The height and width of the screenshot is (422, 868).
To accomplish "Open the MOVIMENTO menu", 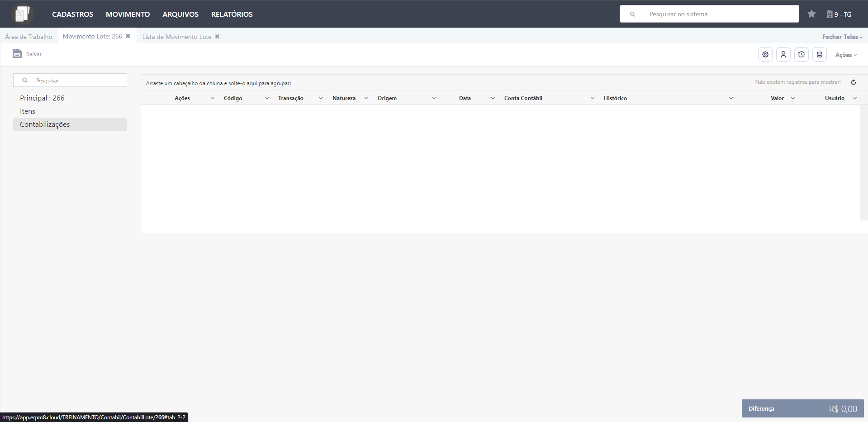I will coord(128,14).
